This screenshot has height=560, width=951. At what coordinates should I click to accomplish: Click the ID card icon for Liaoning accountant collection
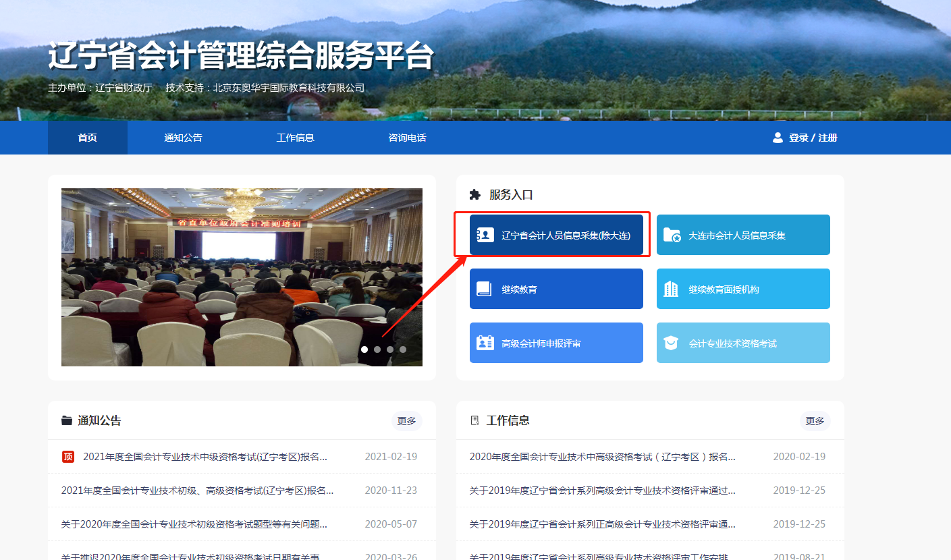pos(485,235)
